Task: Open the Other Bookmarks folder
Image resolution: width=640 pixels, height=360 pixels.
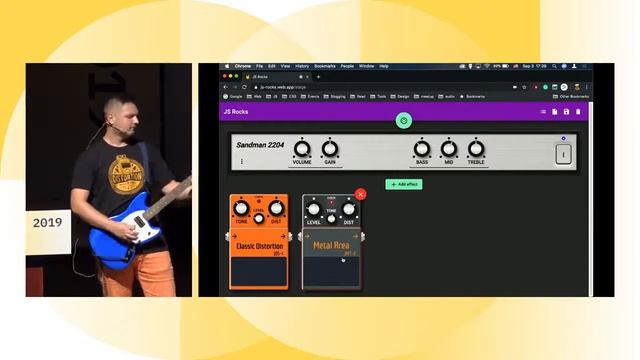Action: tap(571, 97)
